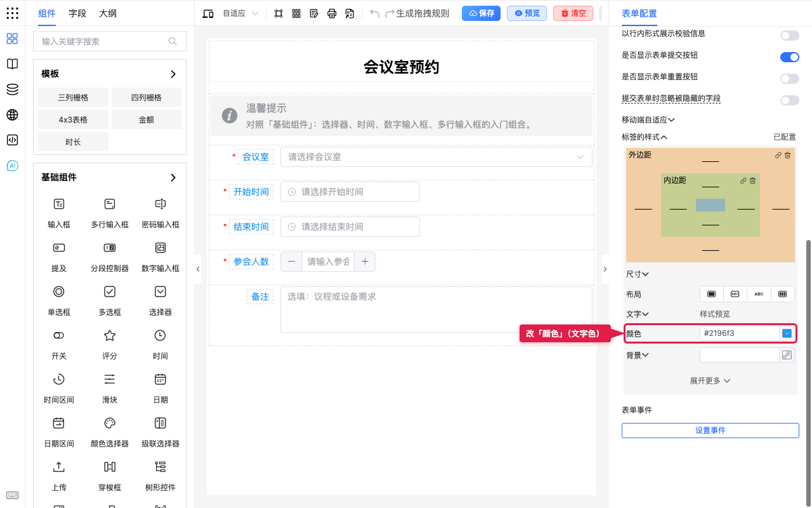Select the inline-block layout option (second 布局 button)
812x508 pixels.
pos(735,294)
